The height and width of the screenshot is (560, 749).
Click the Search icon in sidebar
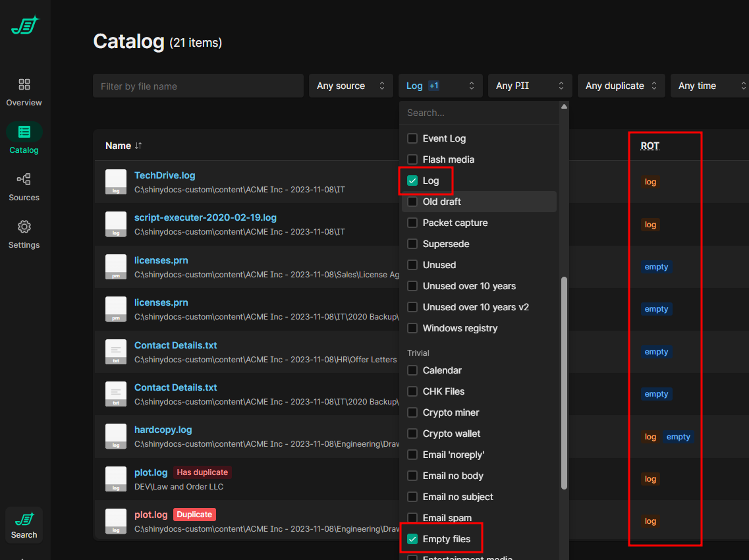pyautogui.click(x=24, y=520)
